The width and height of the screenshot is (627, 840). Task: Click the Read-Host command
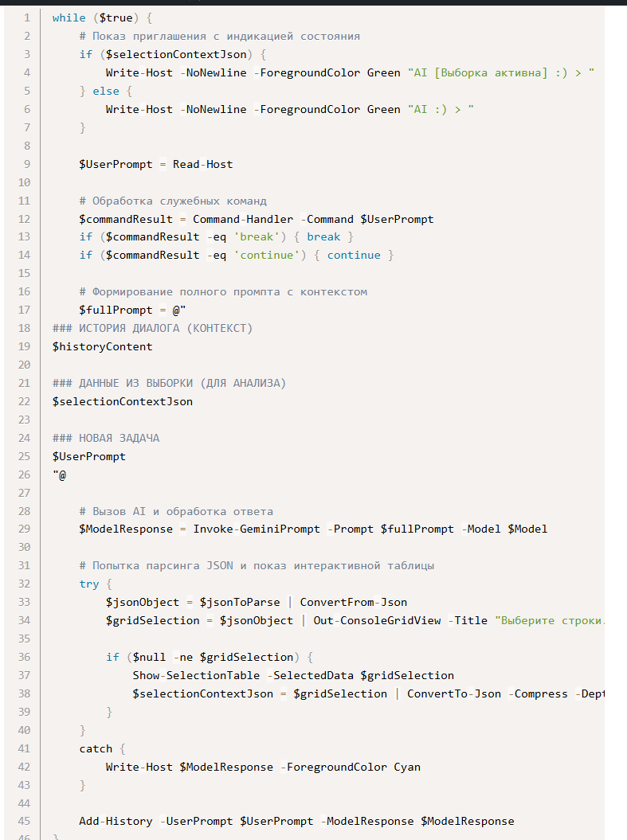click(x=202, y=164)
